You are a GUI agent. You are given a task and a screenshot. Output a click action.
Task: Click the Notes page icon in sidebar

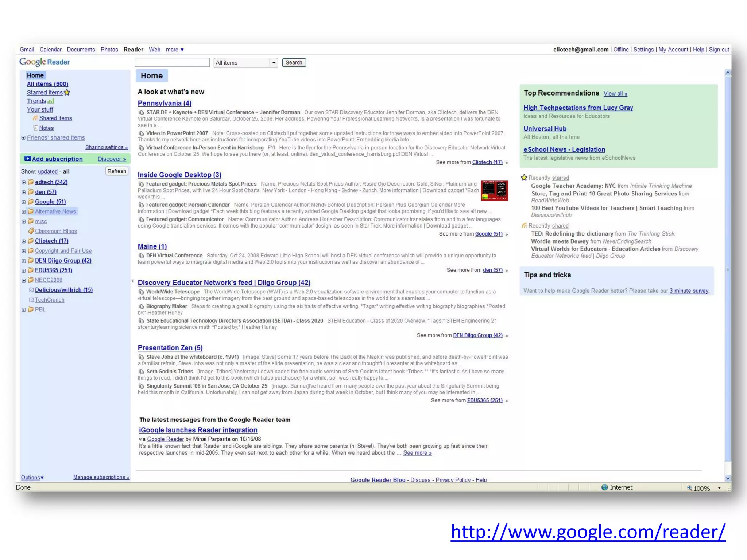pos(35,128)
